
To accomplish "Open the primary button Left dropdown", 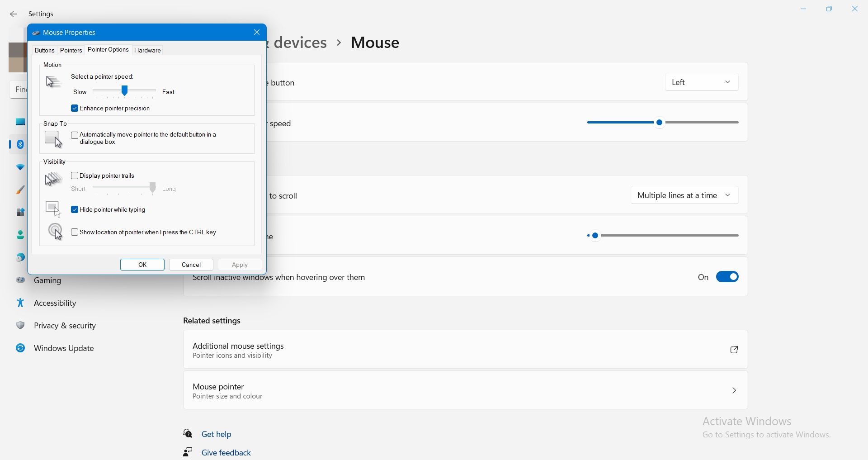I will (701, 82).
